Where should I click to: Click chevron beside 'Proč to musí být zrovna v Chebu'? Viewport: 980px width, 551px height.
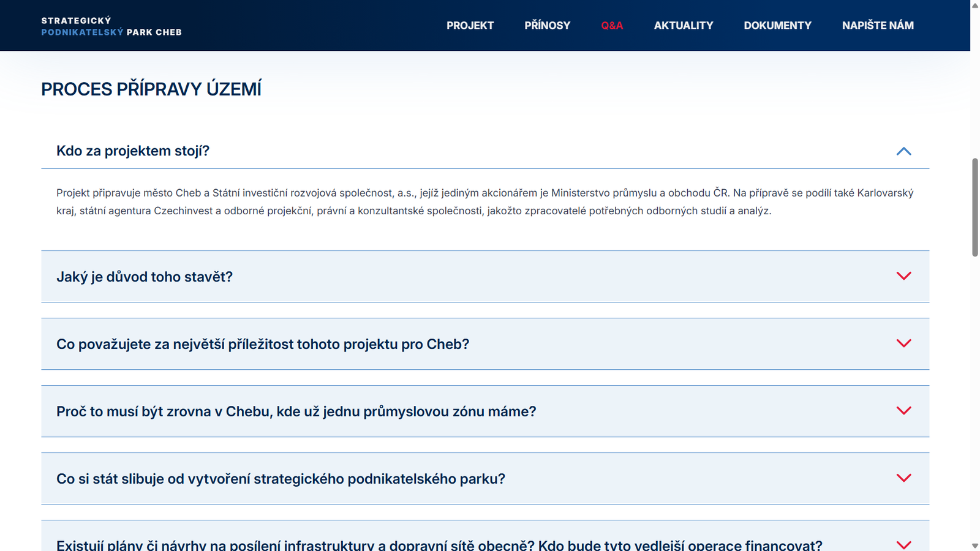coord(903,411)
